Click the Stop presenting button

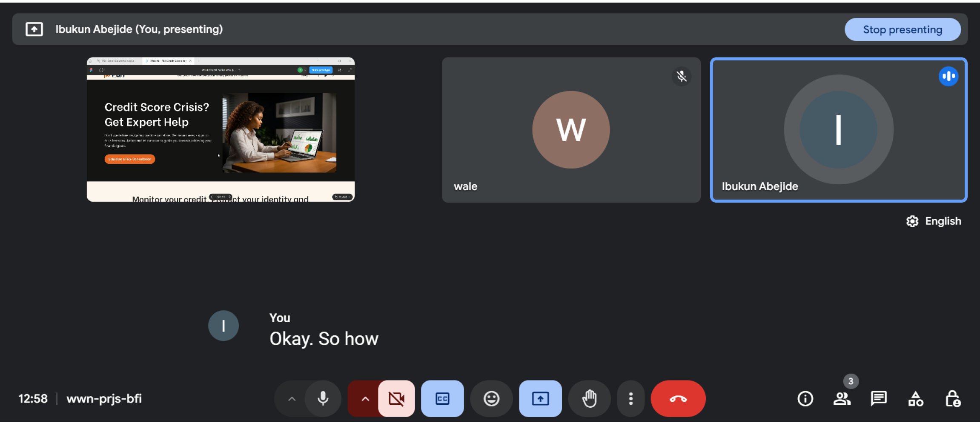click(902, 29)
